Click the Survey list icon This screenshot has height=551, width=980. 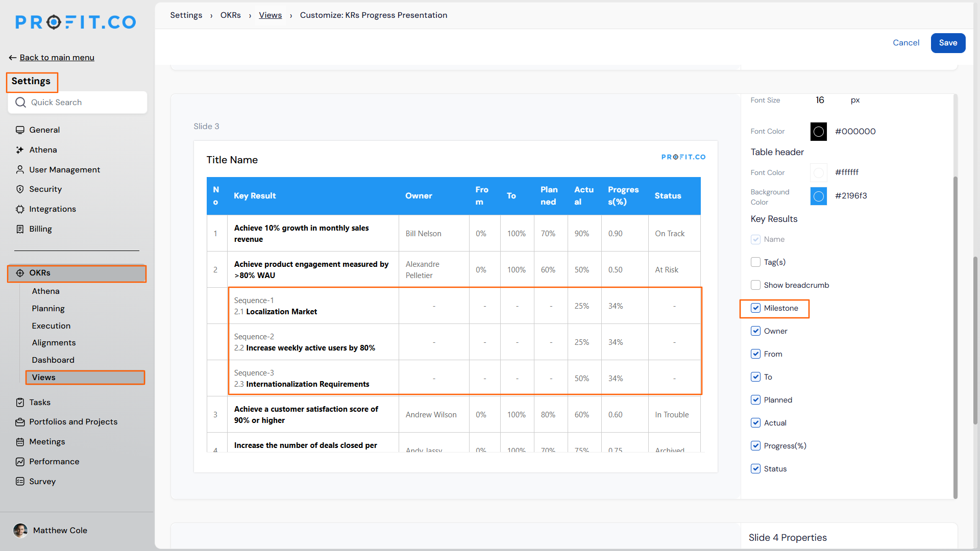coord(20,482)
